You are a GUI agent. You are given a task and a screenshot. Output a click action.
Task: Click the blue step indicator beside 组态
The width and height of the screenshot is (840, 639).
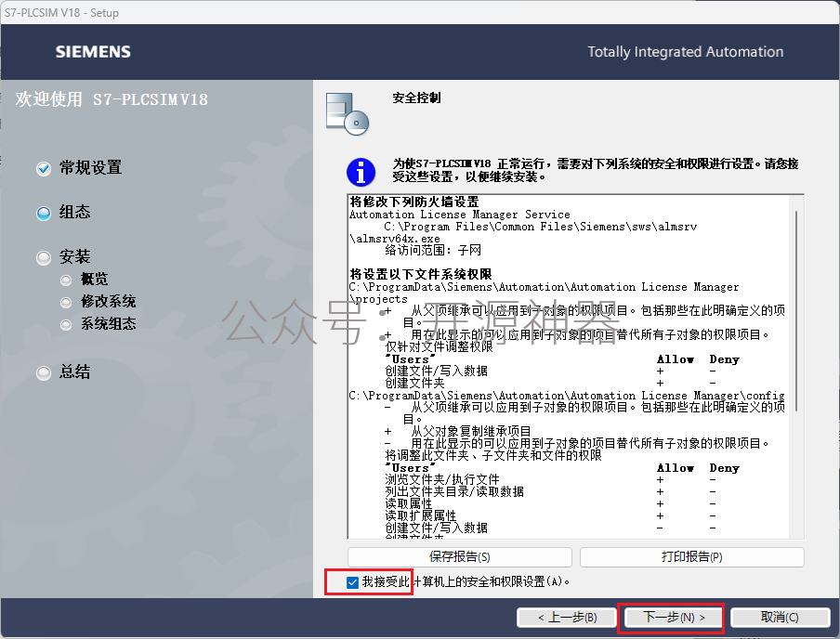point(44,214)
